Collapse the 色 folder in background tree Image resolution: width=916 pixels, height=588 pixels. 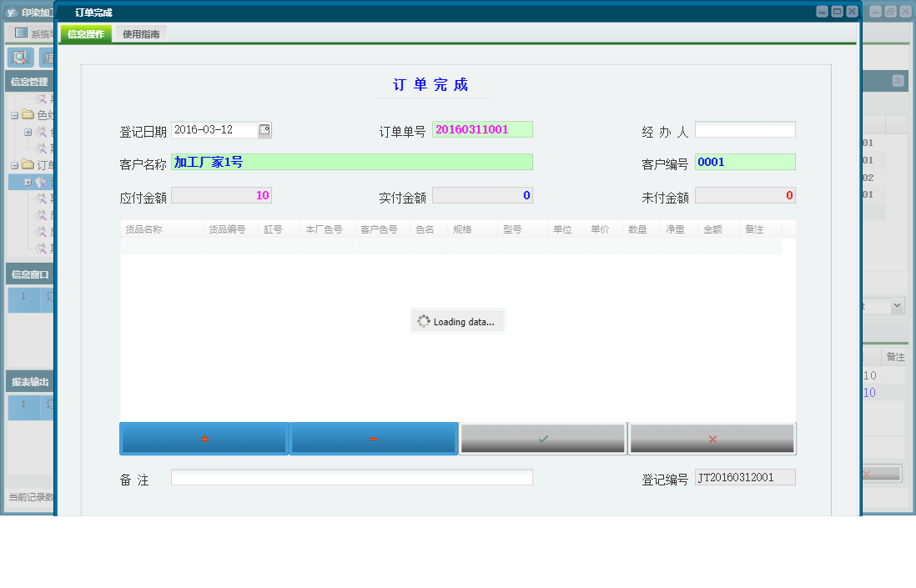(15, 115)
